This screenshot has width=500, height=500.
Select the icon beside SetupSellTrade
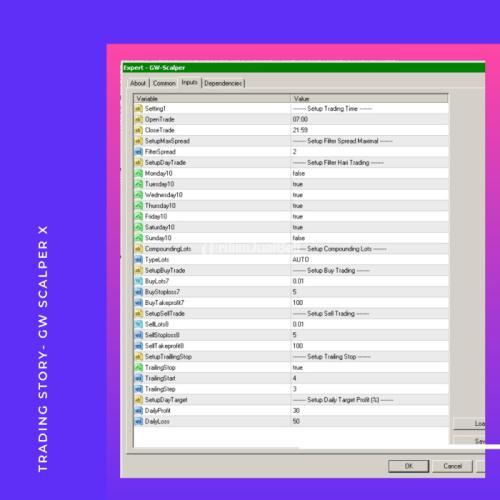(x=139, y=313)
